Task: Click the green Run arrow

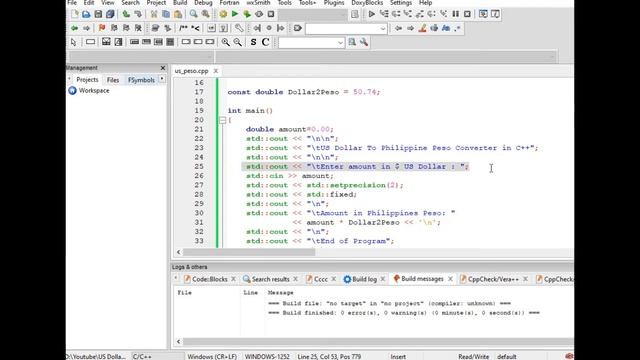Action: [x=235, y=14]
